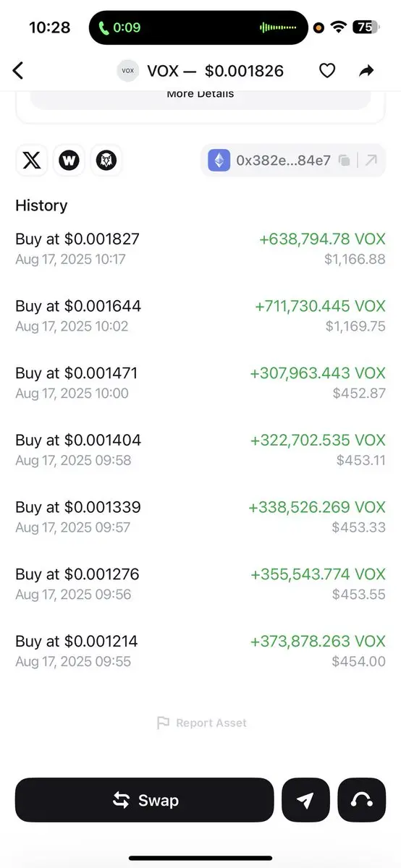Viewport: 401px width, 868px height.
Task: Open the X (Twitter) social link
Action: [x=31, y=160]
